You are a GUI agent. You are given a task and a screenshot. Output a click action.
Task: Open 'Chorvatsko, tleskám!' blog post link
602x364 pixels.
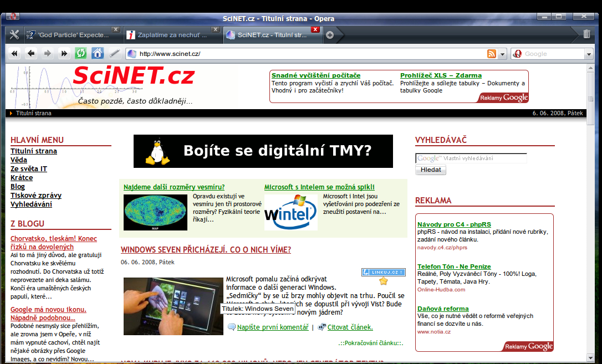tap(54, 243)
